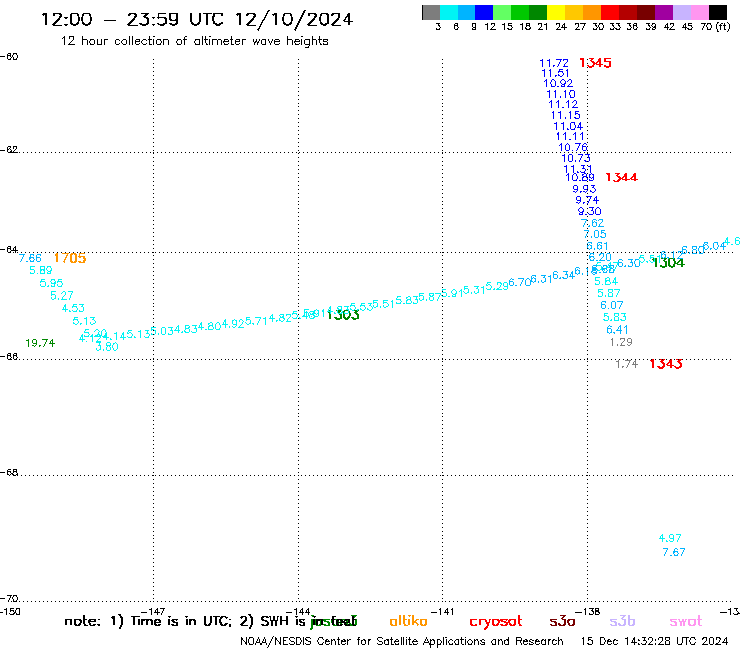
Task: Click the -144 longitude axis label
Action: pyautogui.click(x=298, y=612)
